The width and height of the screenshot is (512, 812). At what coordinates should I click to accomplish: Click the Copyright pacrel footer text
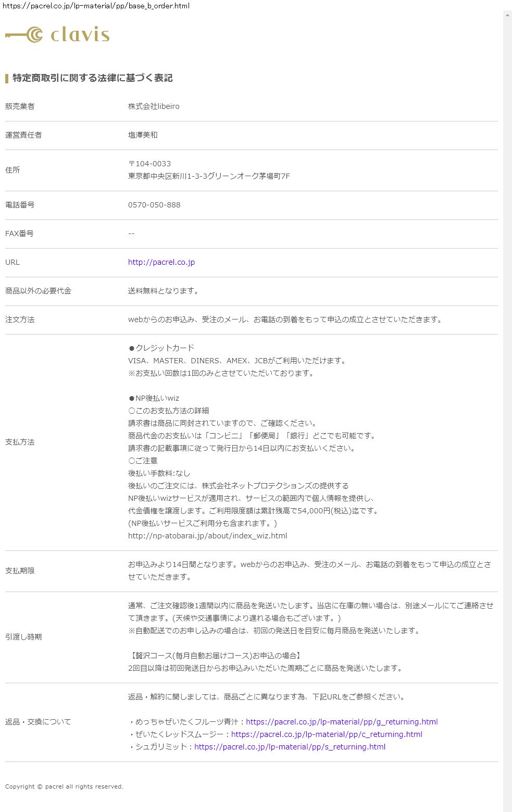click(64, 786)
